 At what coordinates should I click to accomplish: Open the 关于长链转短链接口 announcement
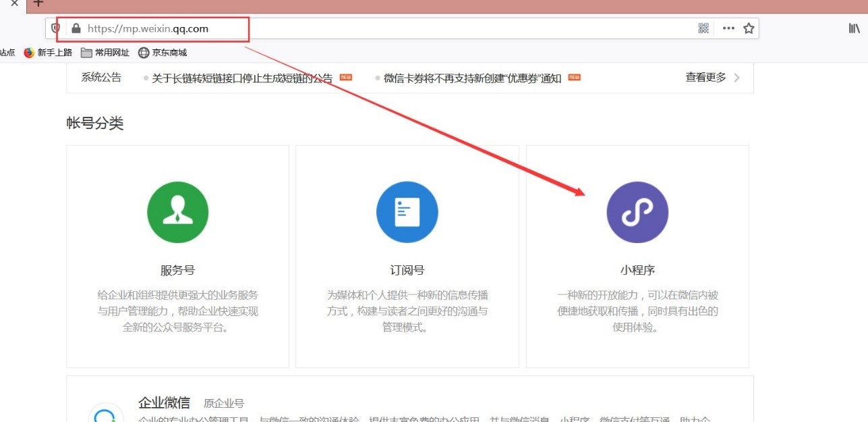[242, 78]
